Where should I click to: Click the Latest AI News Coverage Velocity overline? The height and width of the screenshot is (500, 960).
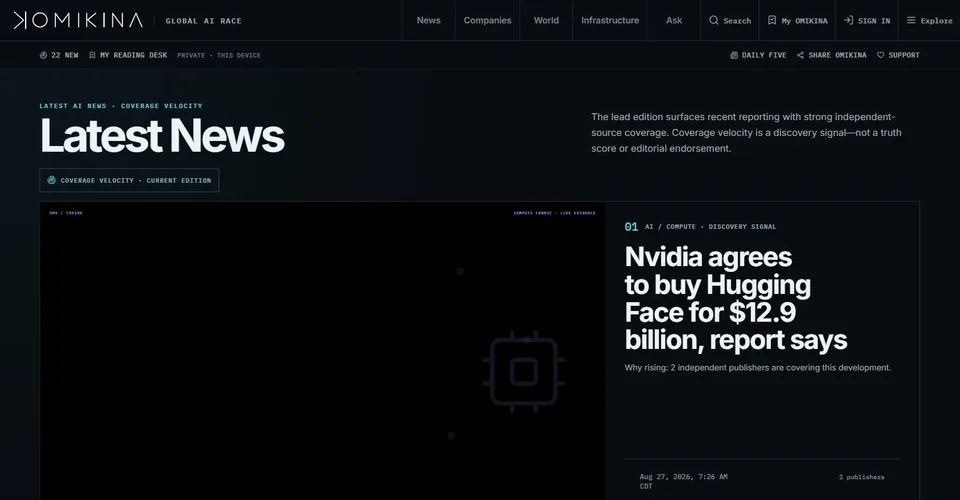pos(121,106)
